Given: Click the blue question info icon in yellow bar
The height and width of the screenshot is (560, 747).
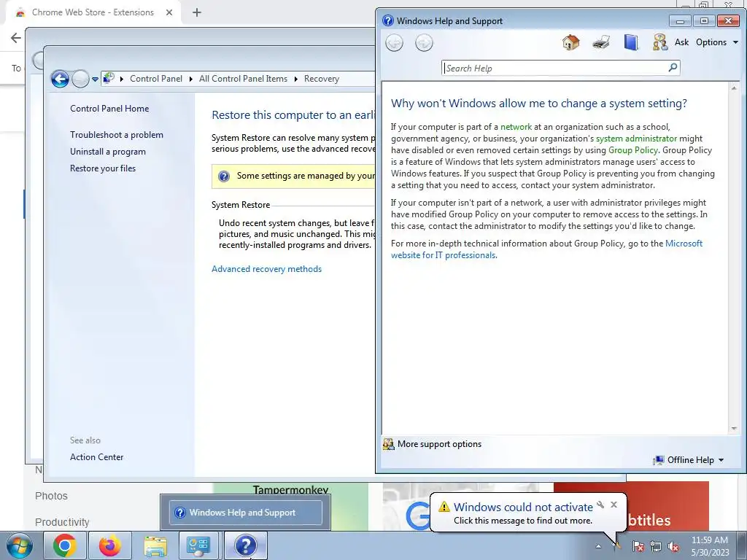Looking at the screenshot, I should 223,176.
